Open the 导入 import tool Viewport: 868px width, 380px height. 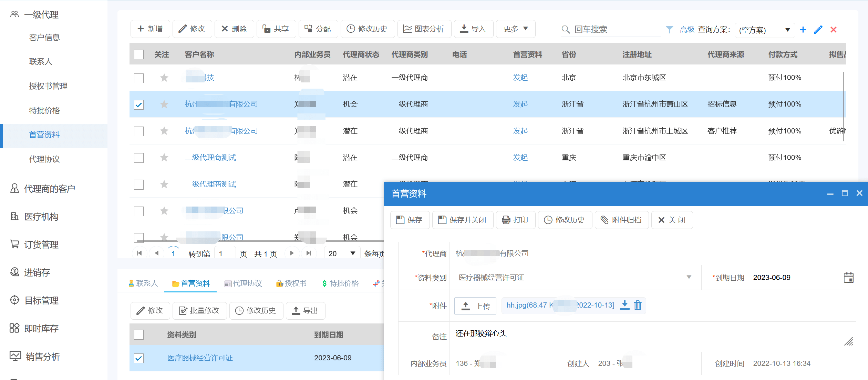click(474, 29)
